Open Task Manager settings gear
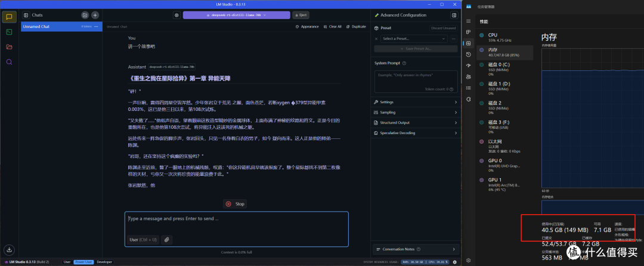 coord(469,260)
